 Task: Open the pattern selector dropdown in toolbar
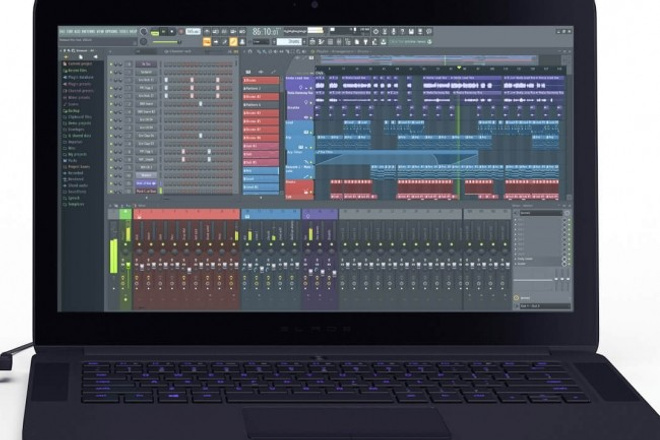[x=290, y=42]
